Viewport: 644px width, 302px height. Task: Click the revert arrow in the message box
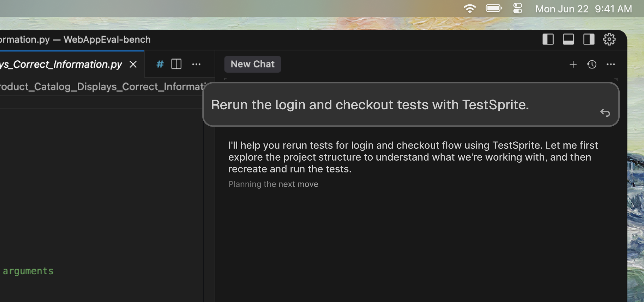tap(605, 113)
